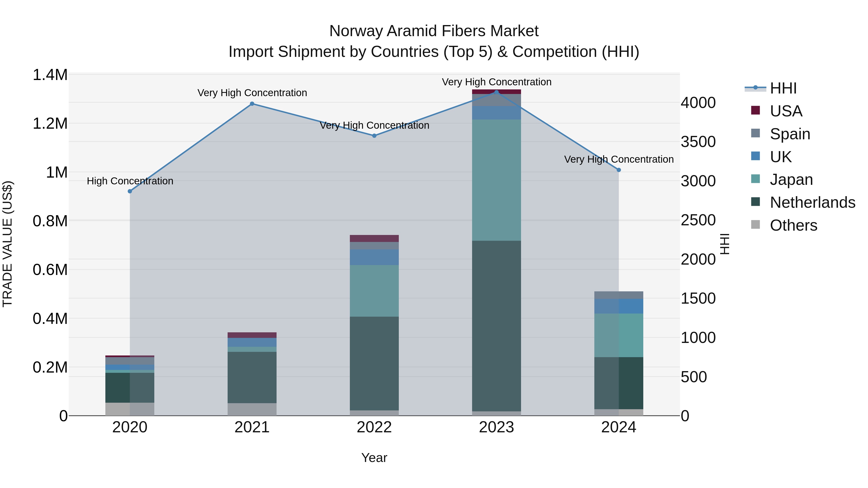
Task: Click the 'Norway Aramid Fibers Market' chart title
Action: [434, 31]
